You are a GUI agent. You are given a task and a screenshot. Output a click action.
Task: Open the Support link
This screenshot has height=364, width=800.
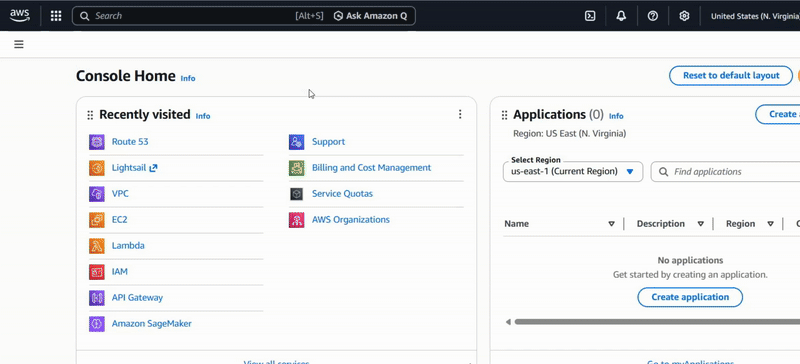pyautogui.click(x=329, y=142)
